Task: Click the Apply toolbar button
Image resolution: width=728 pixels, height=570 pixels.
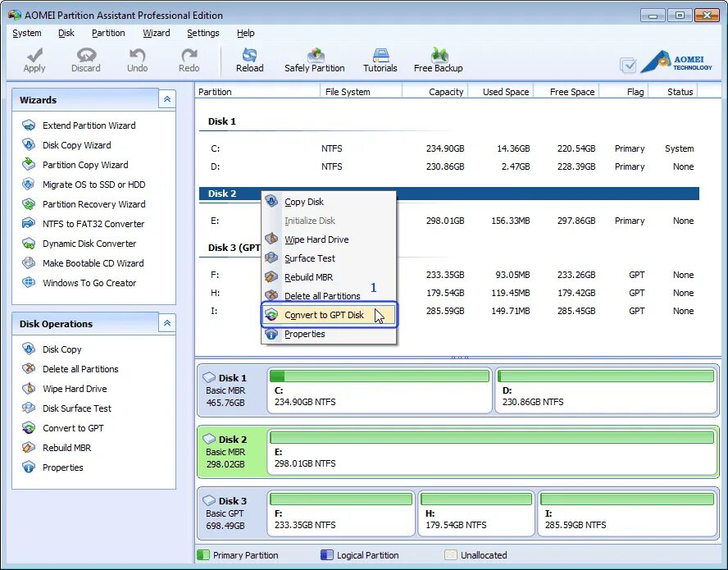Action: (34, 61)
